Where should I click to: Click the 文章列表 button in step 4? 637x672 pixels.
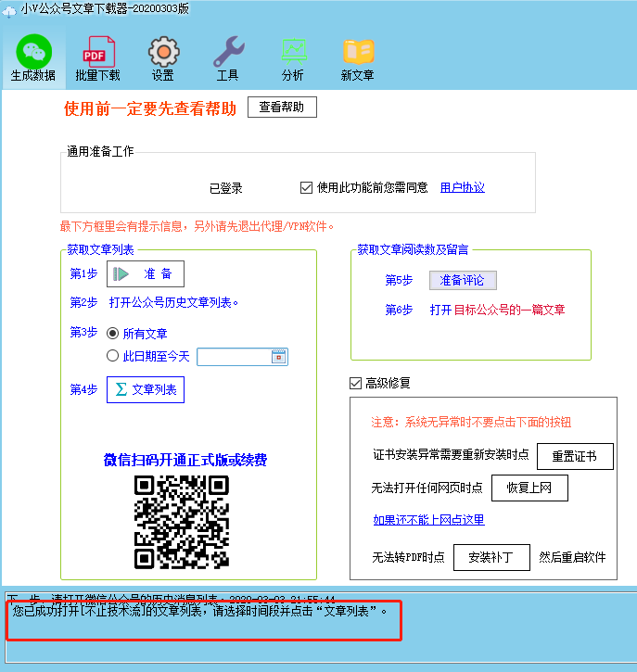coord(146,389)
